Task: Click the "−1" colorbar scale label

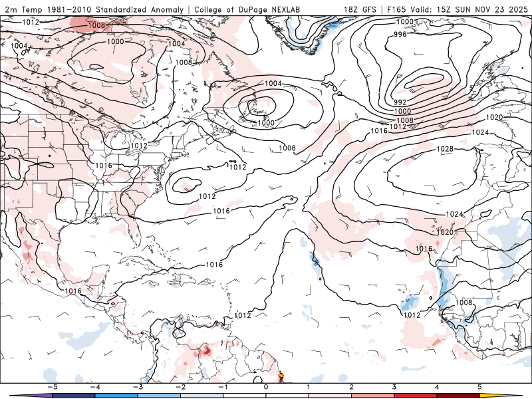Action: [223, 387]
